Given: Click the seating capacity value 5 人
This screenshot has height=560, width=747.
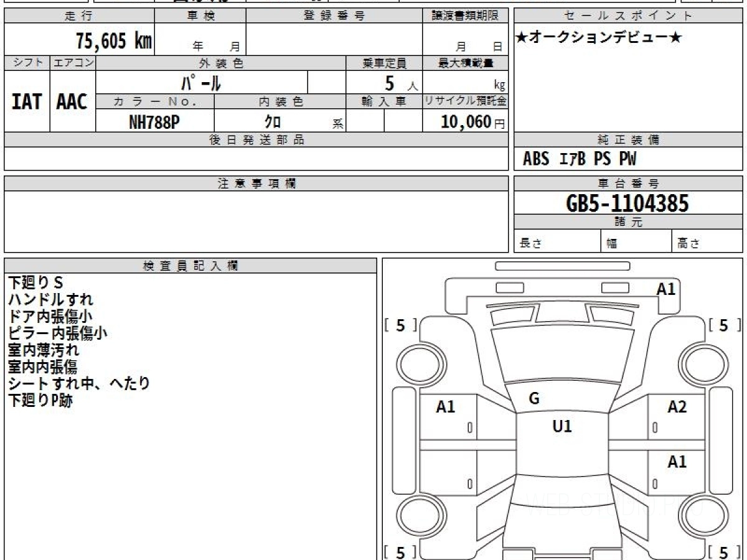Looking at the screenshot, I should [400, 83].
